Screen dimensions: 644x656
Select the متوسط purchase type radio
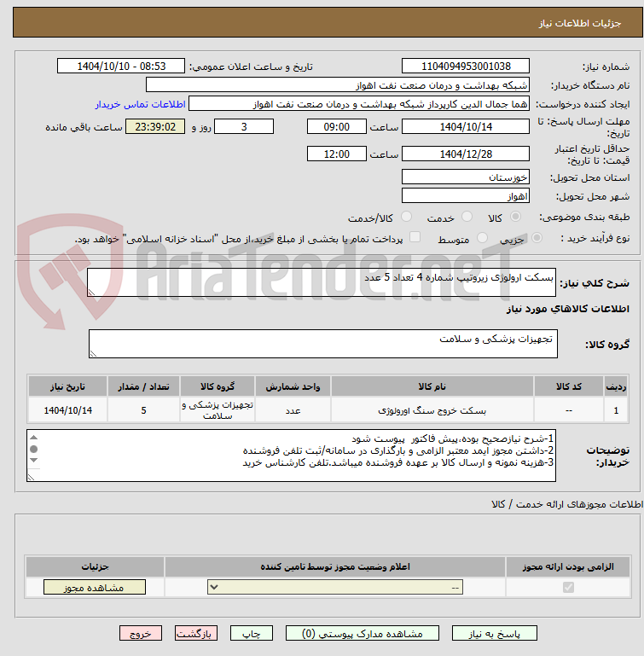pos(482,238)
